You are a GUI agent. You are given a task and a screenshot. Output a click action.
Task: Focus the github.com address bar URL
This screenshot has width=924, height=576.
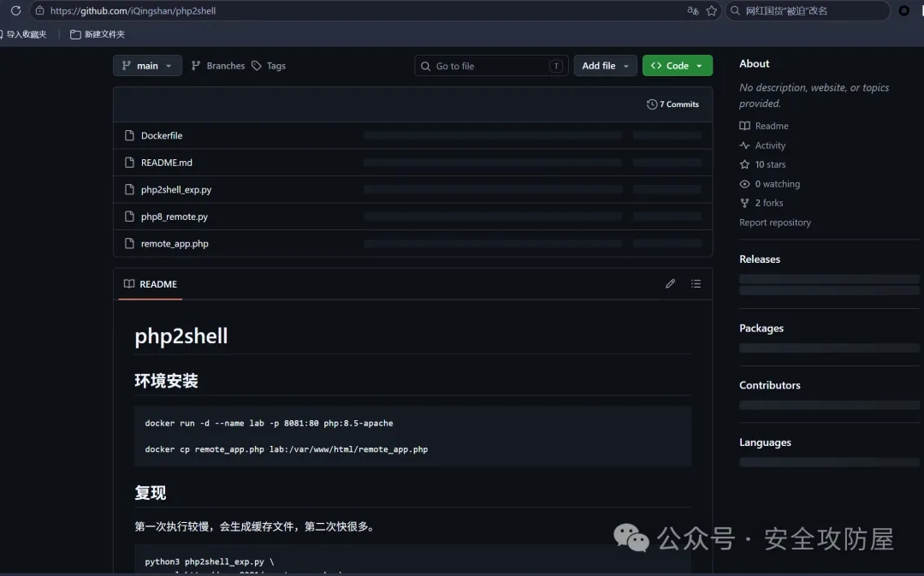pyautogui.click(x=133, y=10)
